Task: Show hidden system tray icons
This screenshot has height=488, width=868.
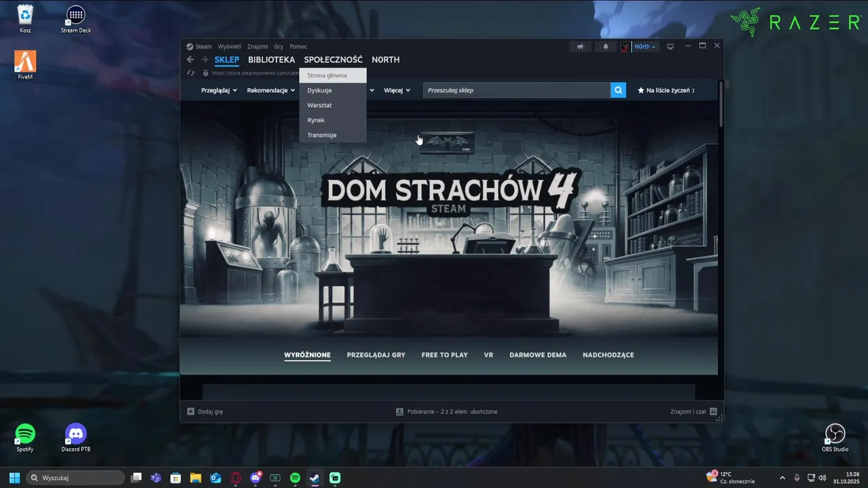Action: [x=782, y=478]
